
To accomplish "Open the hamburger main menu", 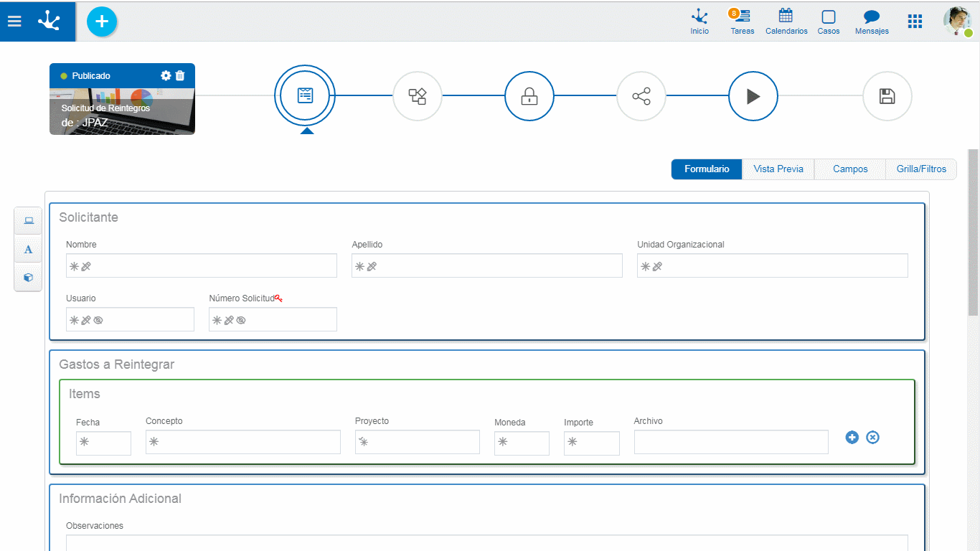I will (14, 22).
